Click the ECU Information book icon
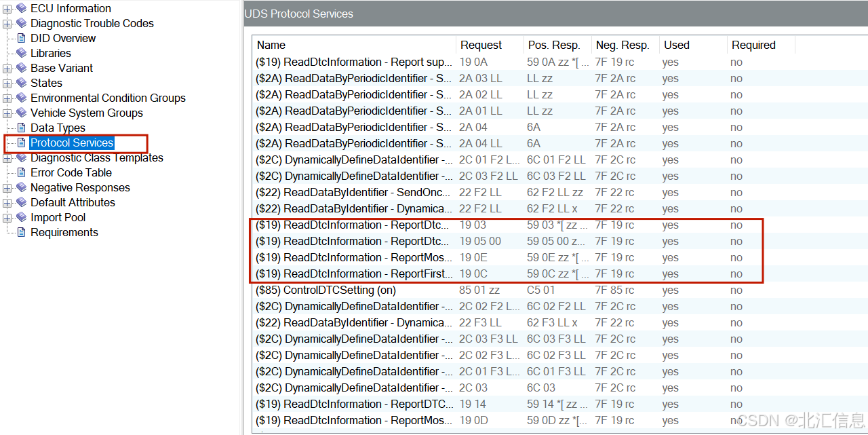 pos(22,8)
